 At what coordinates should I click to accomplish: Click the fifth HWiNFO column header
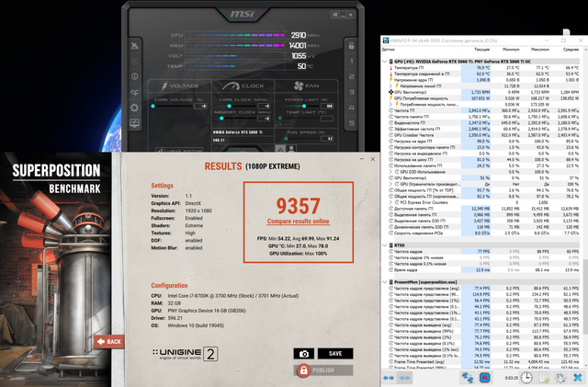(x=566, y=49)
